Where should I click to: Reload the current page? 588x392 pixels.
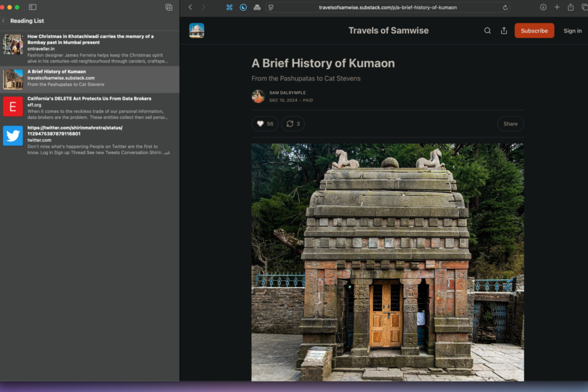point(505,7)
